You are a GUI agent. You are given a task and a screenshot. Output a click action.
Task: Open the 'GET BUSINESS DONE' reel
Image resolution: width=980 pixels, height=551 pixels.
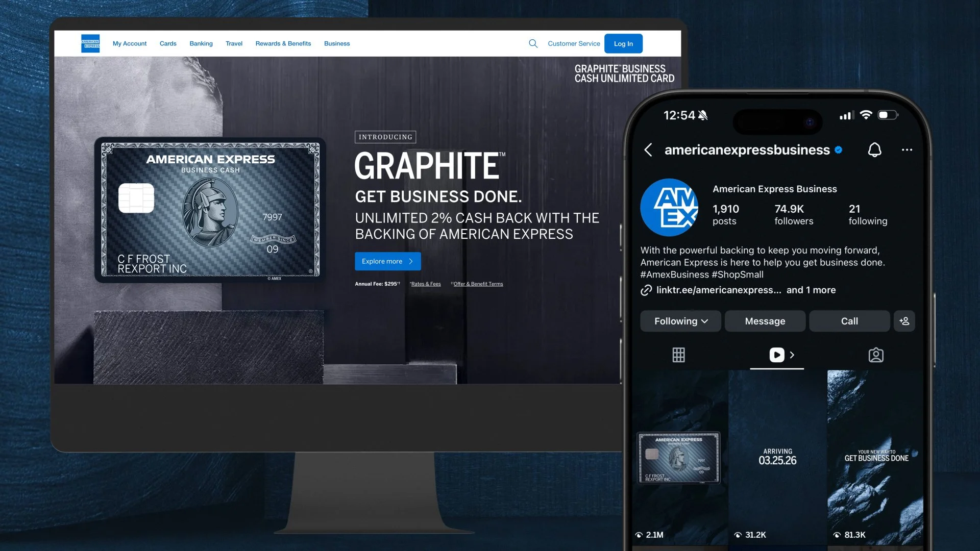[875, 457]
